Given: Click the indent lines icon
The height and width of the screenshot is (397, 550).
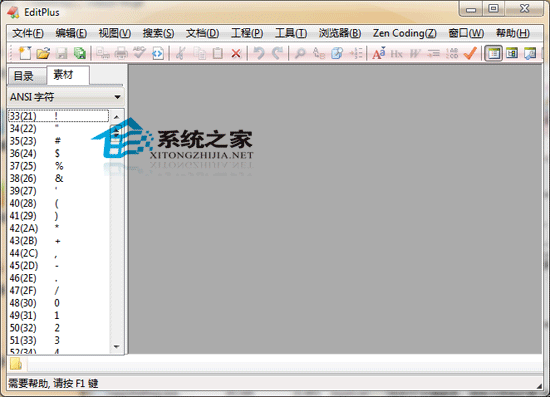Looking at the screenshot, I should [x=434, y=54].
